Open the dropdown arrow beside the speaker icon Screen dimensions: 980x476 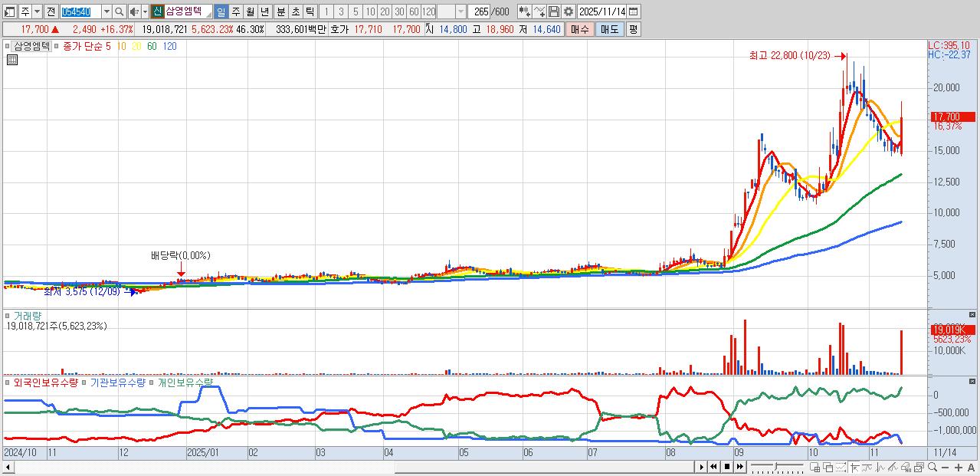pyautogui.click(x=145, y=11)
